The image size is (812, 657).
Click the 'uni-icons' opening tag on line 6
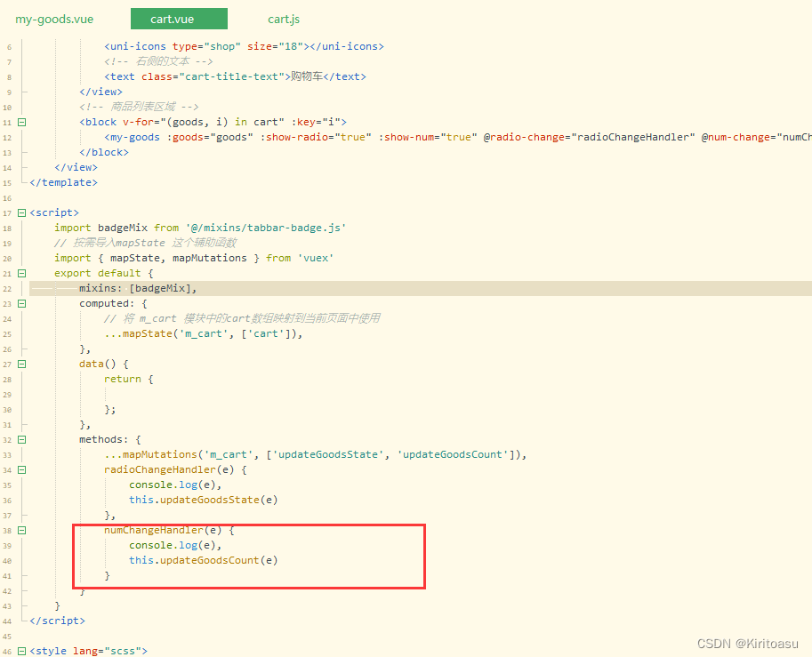coord(135,46)
